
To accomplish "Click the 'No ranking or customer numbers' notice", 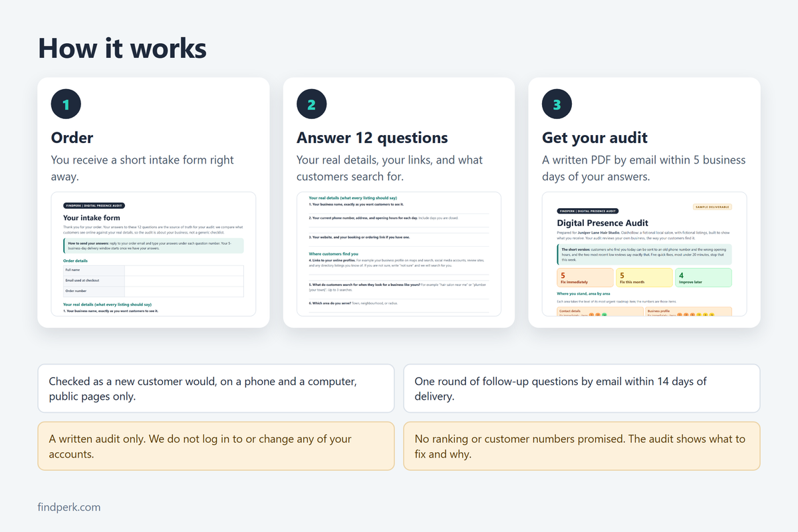I will (x=582, y=446).
